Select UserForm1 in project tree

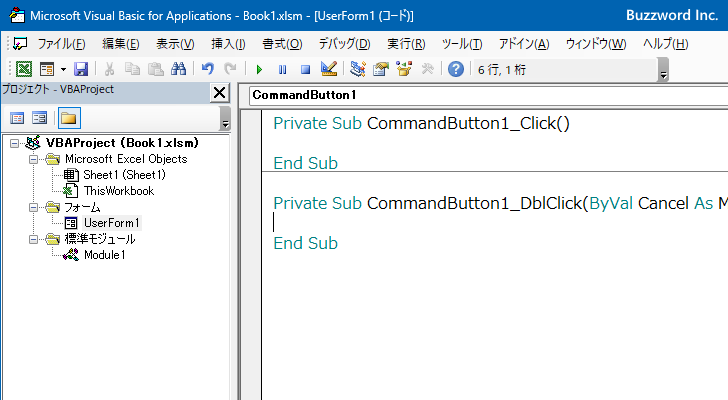[111, 223]
